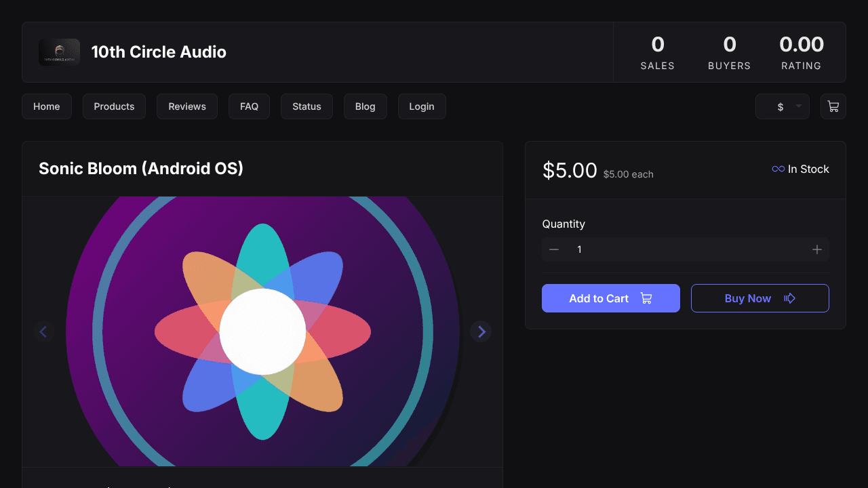Click the 10th Circle Audio logo image
868x488 pixels.
pyautogui.click(x=59, y=52)
